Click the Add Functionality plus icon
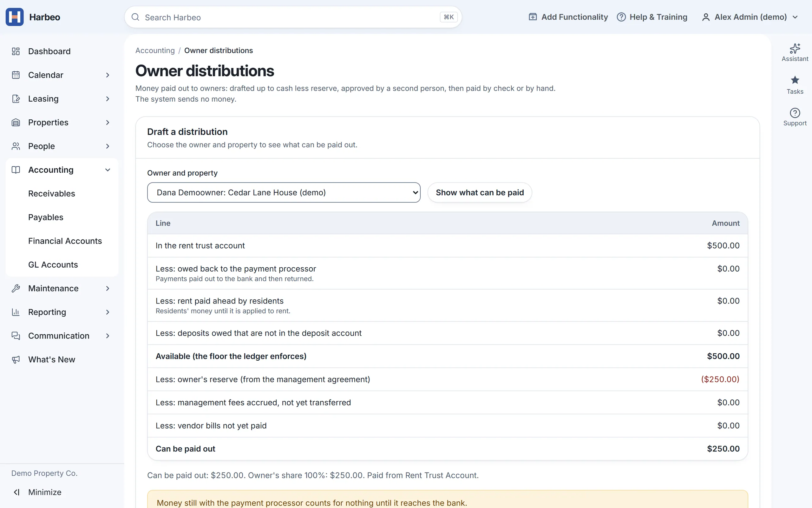Viewport: 812px width, 508px height. [x=533, y=17]
